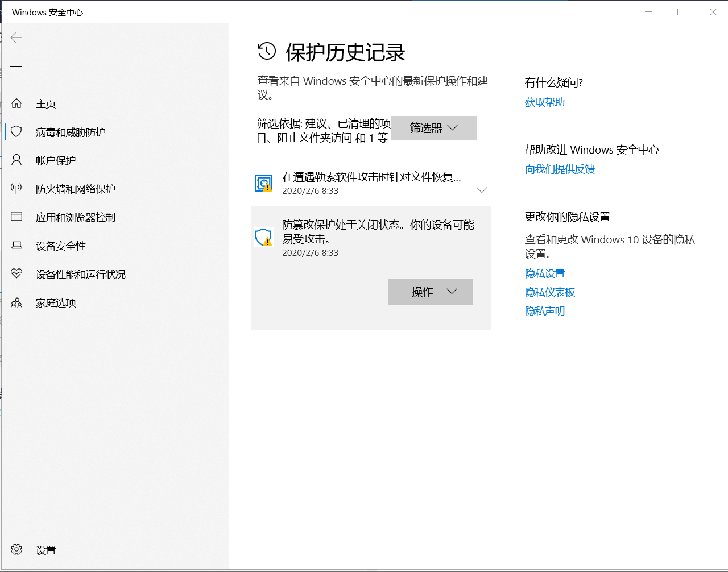Click the gear icon for 设置
The height and width of the screenshot is (572, 728).
tap(16, 550)
